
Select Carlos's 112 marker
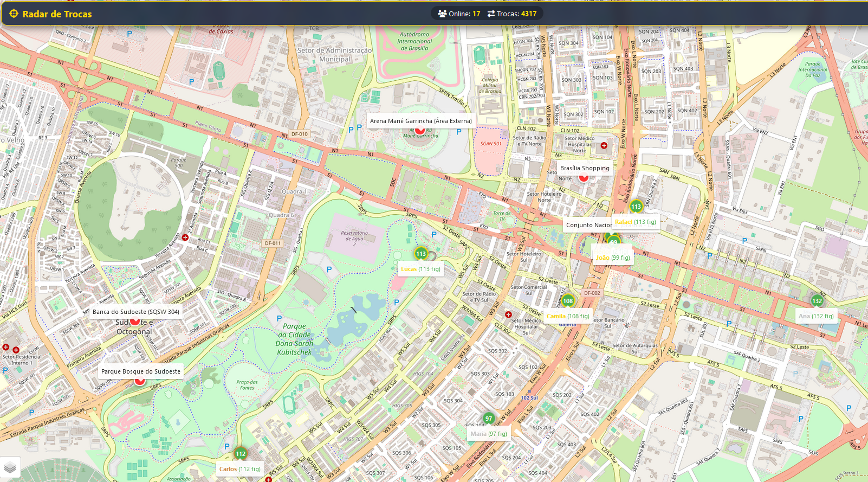(x=241, y=454)
